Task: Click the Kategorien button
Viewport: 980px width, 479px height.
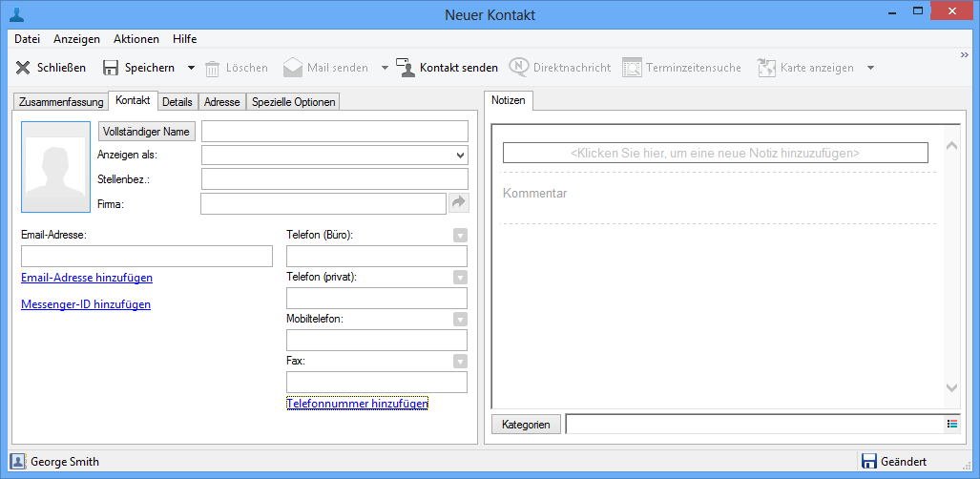Action: click(526, 425)
